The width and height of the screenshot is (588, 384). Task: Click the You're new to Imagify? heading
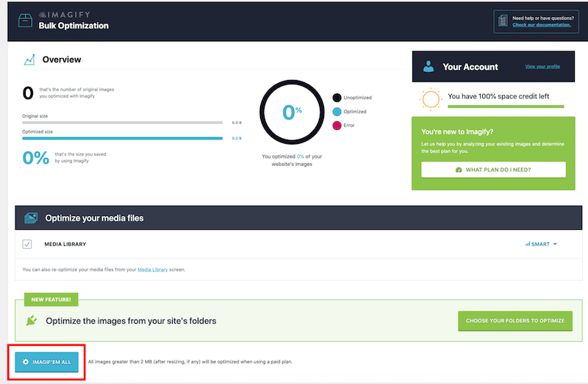[x=457, y=132]
